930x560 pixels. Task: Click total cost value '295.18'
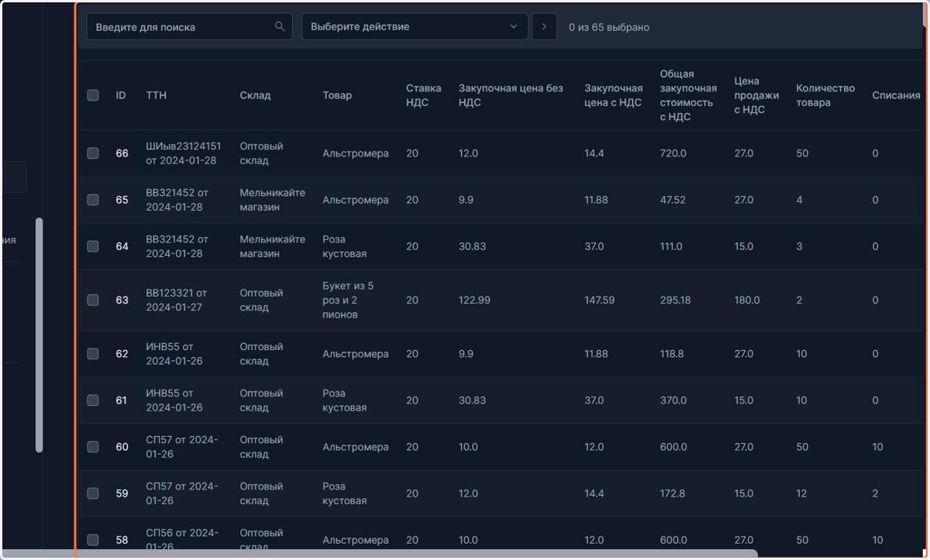[x=675, y=300]
